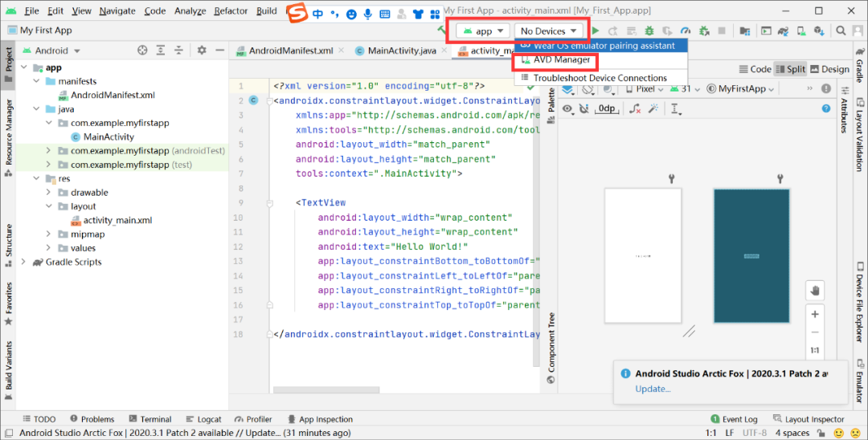Hide the Project panel with minus icon
This screenshot has width=868, height=440.
point(219,51)
